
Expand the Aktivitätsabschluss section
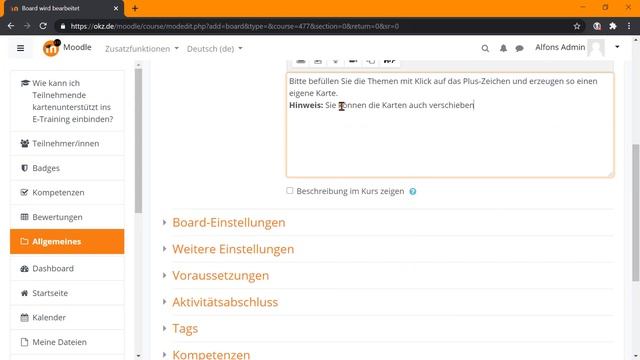[225, 302]
